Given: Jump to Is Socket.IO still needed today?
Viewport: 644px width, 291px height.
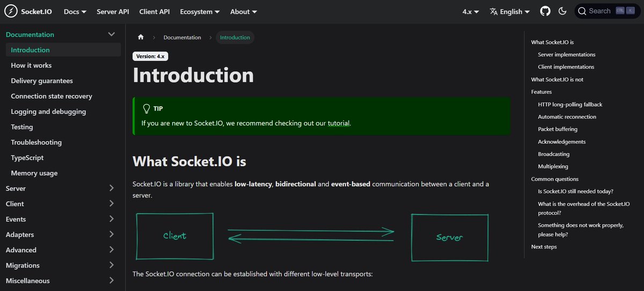Looking at the screenshot, I should tap(576, 191).
